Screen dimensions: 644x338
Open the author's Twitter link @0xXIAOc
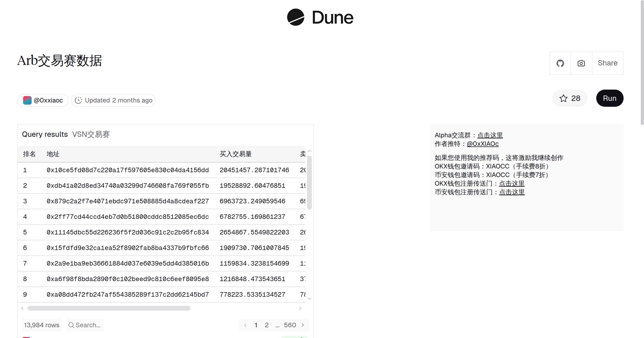click(483, 144)
